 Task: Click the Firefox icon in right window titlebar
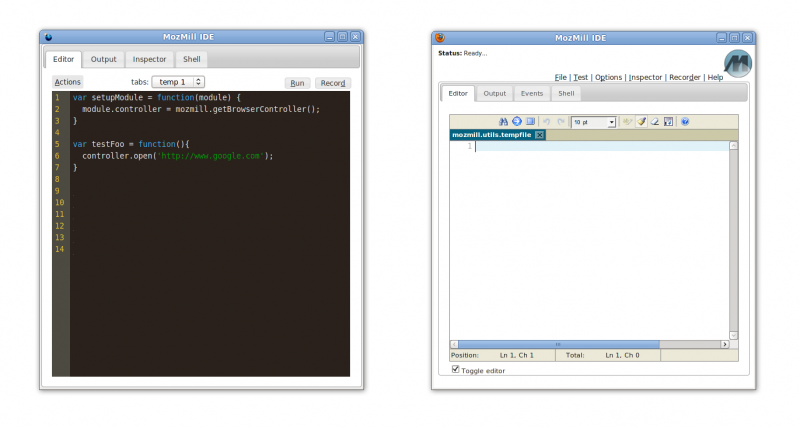(440, 37)
